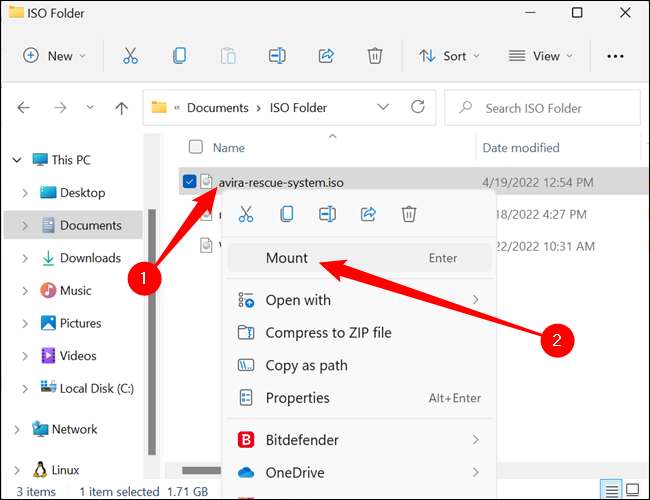
Task: Select Mount from the context menu
Action: click(287, 258)
